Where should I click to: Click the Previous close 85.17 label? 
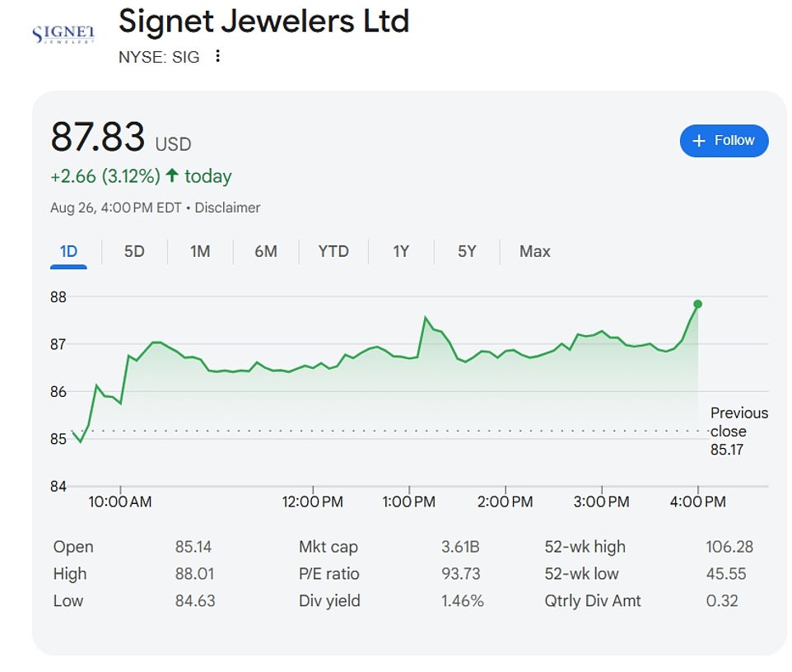738,431
